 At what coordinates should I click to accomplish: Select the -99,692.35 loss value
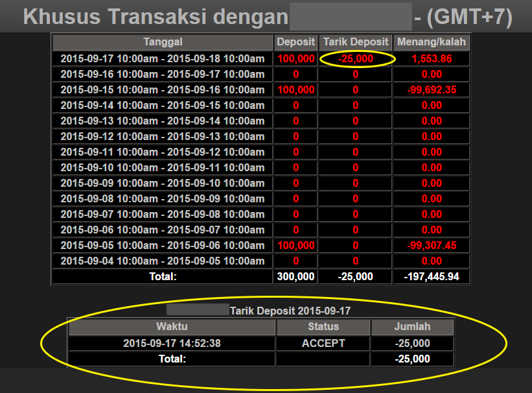432,90
